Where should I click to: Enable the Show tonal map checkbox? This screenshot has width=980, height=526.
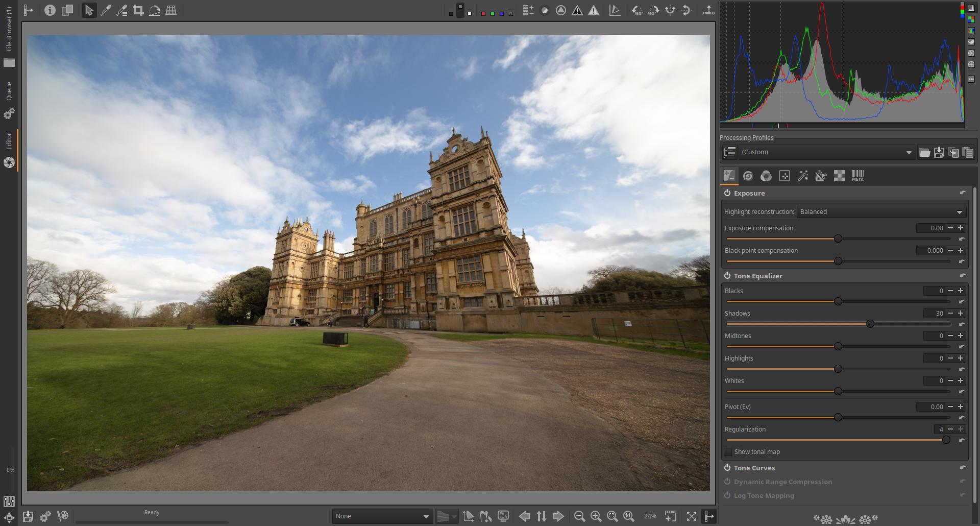tap(728, 452)
